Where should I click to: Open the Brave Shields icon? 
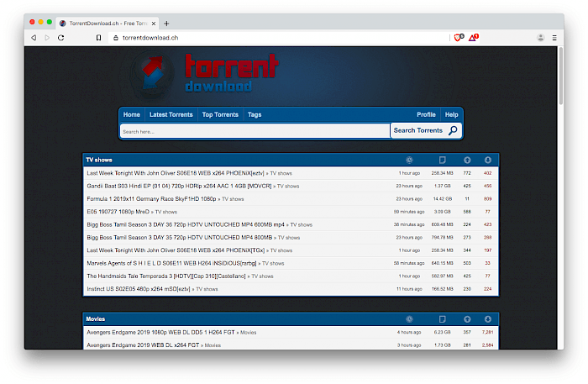pyautogui.click(x=459, y=37)
